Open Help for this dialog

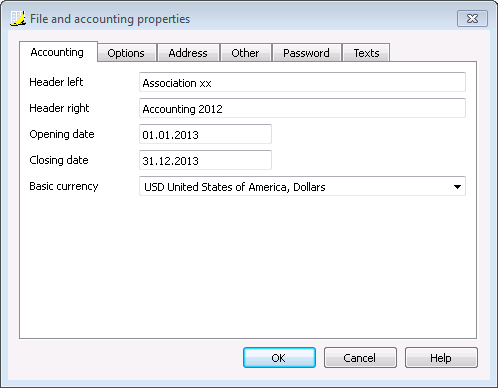pyautogui.click(x=441, y=358)
